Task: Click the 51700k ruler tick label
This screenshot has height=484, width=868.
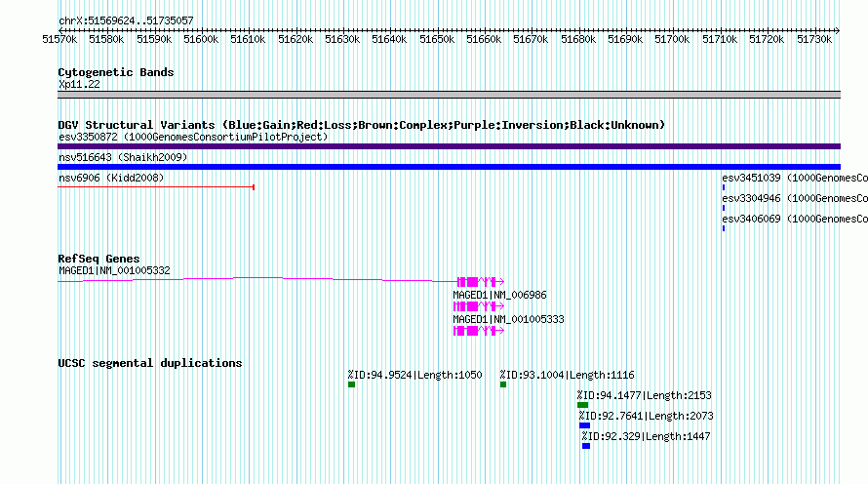Action: click(672, 40)
